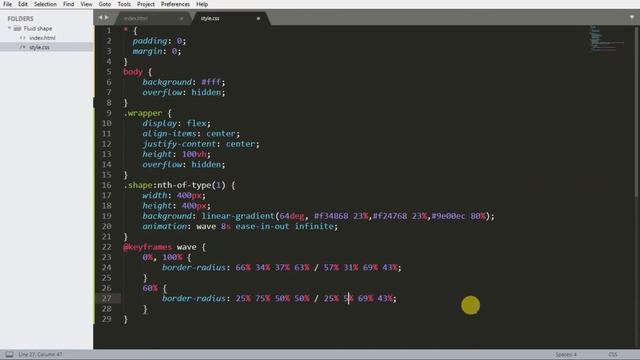Click 'justify-content' property on line 12
The height and width of the screenshot is (360, 640).
pyautogui.click(x=179, y=144)
